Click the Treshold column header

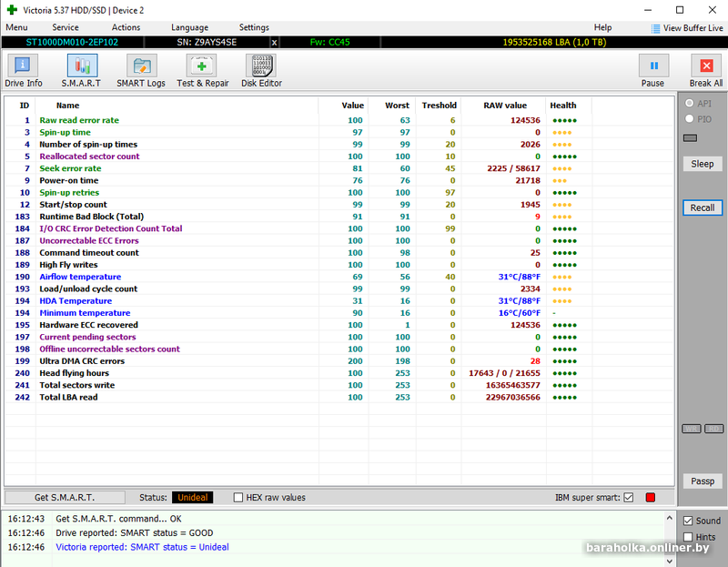[439, 106]
